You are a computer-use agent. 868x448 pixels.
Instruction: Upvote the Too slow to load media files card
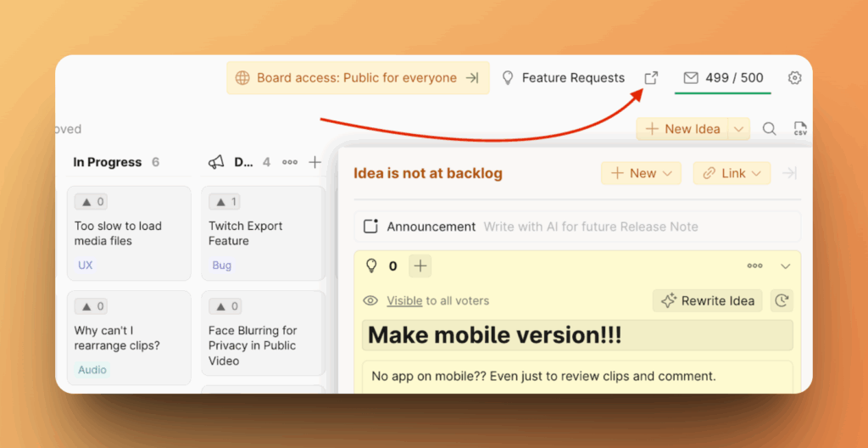pyautogui.click(x=92, y=202)
